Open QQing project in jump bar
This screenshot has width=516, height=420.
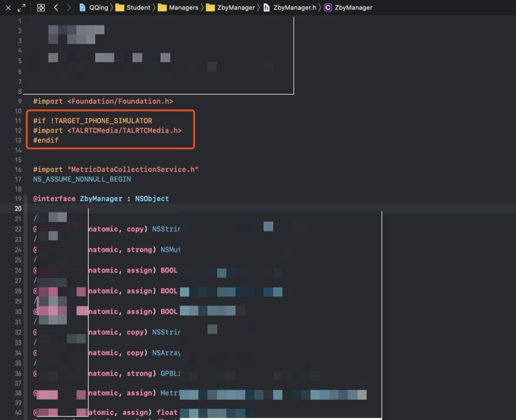click(x=94, y=7)
